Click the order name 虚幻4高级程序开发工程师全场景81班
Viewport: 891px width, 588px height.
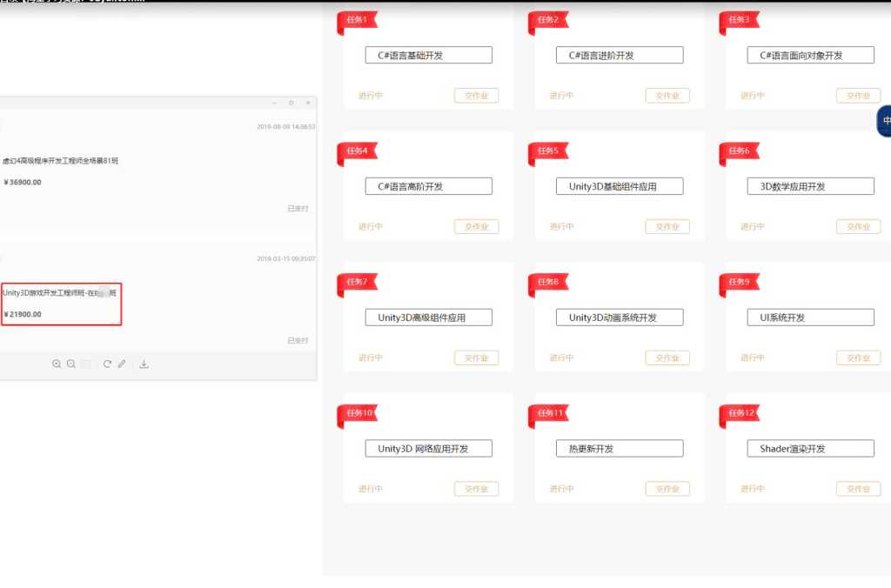(x=60, y=161)
